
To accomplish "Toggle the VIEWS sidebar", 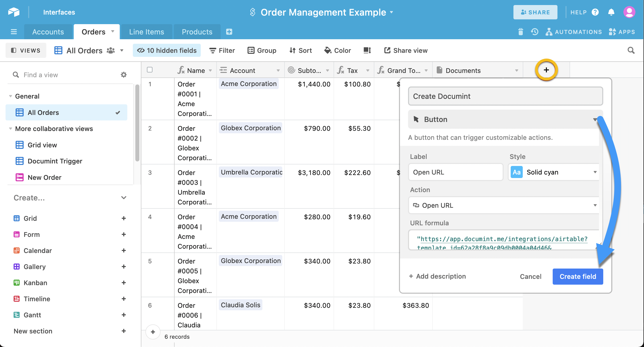I will (x=26, y=50).
